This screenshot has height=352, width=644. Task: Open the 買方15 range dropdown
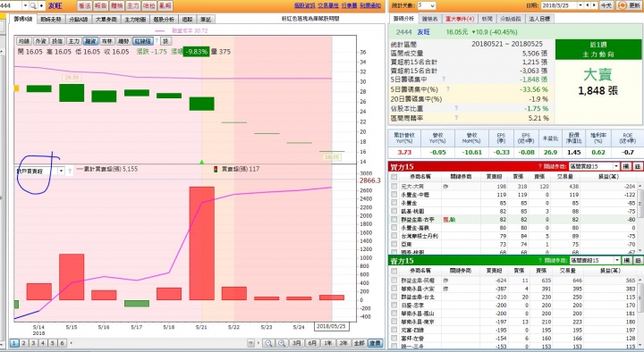pos(616,166)
